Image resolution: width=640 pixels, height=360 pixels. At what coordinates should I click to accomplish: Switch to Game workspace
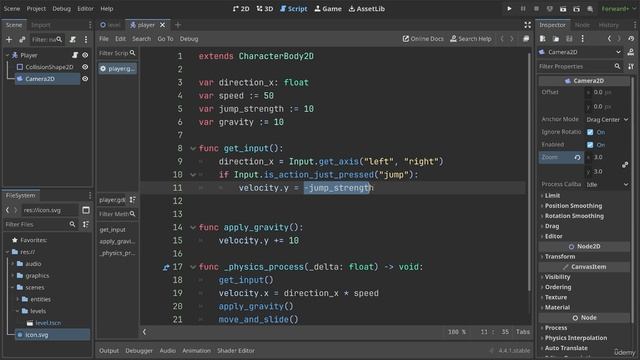pos(328,9)
